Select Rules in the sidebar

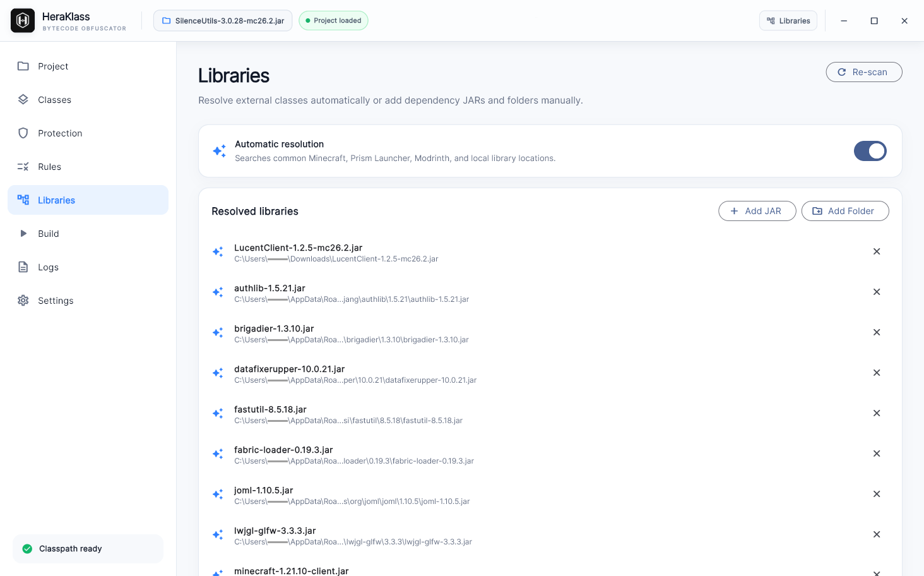(88, 167)
